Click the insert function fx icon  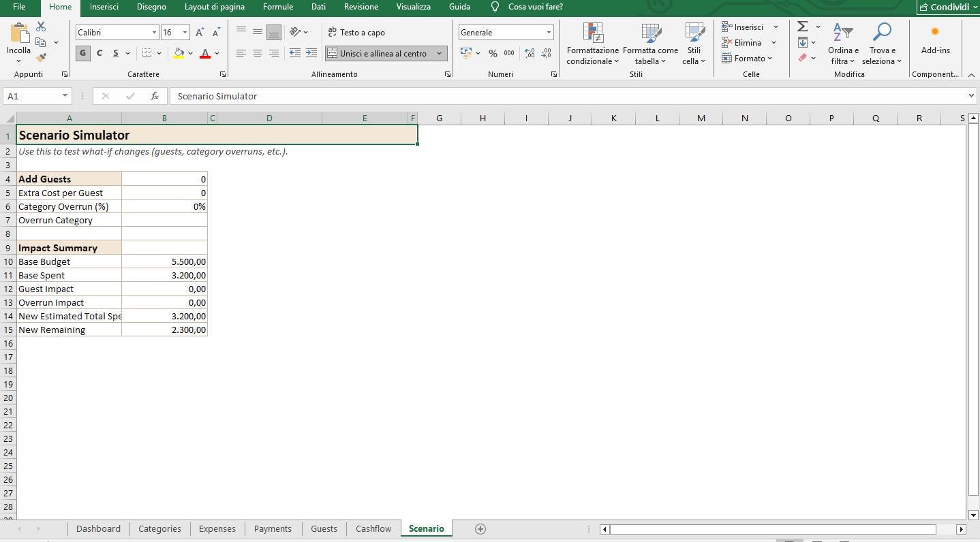pos(155,96)
